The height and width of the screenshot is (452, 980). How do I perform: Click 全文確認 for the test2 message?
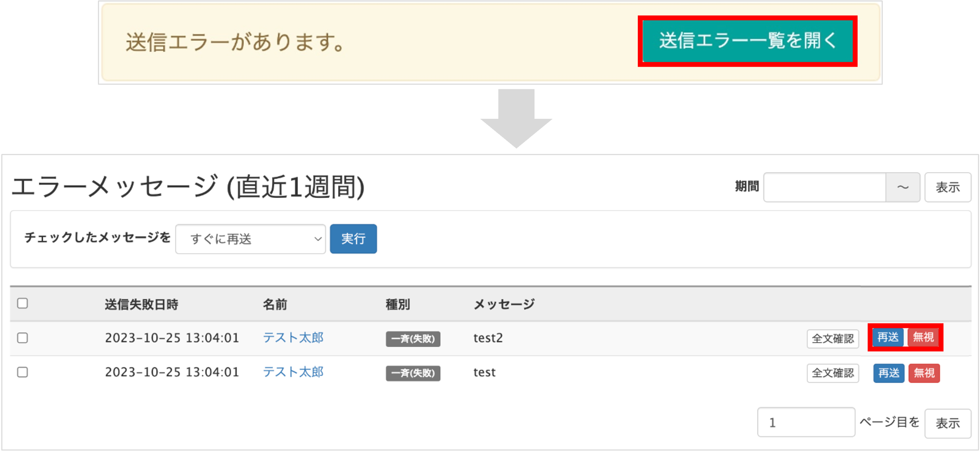pos(833,338)
